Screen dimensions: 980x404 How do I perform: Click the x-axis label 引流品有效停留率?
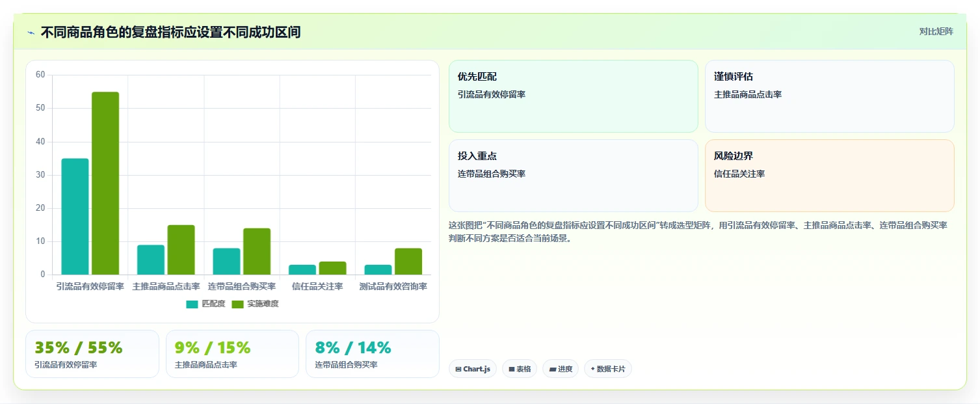click(x=90, y=287)
